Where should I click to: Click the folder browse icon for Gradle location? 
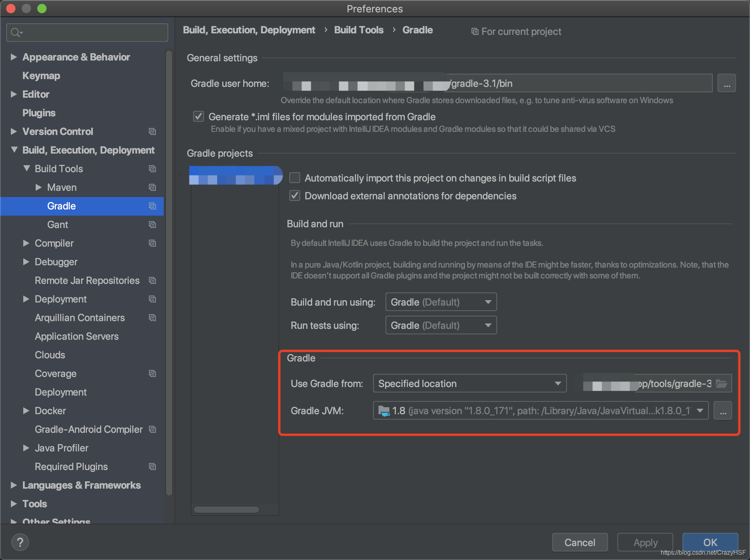pos(722,384)
